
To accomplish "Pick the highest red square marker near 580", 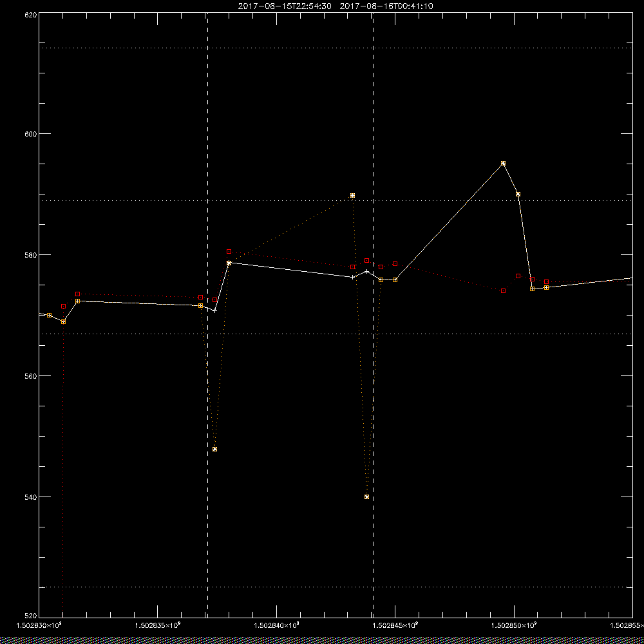I will [229, 251].
